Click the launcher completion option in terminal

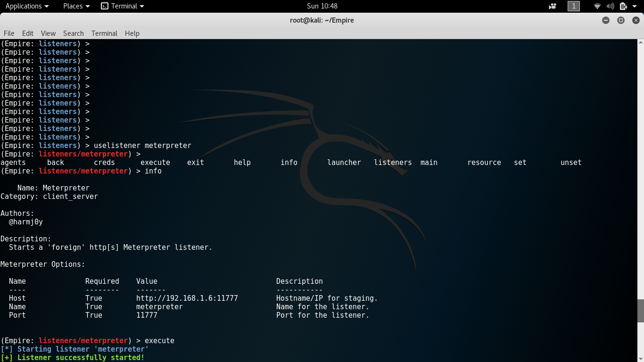344,162
